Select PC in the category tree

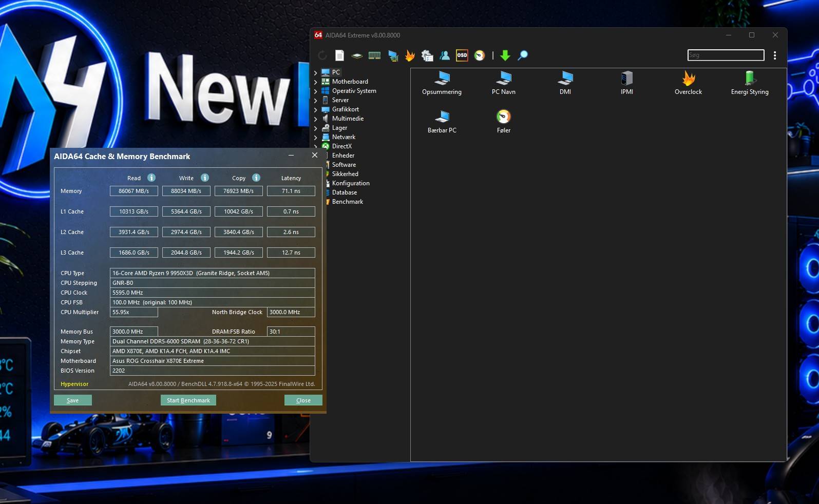[336, 72]
